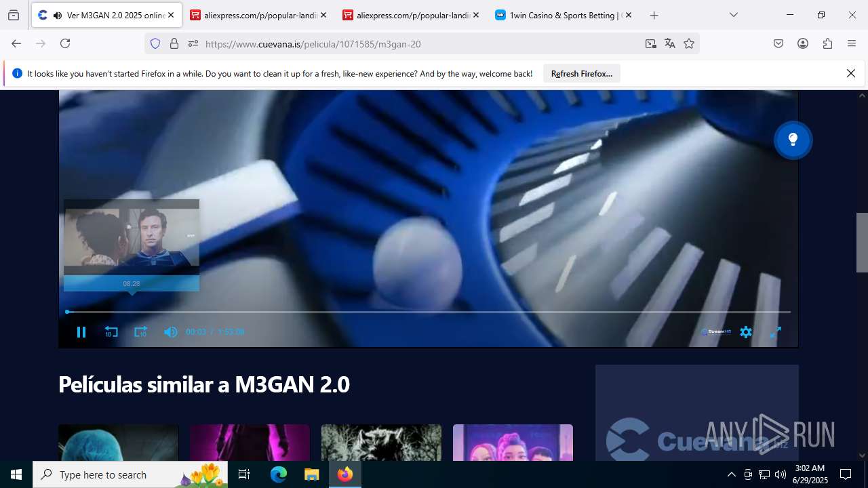Open similar movie with magenta poster
The width and height of the screenshot is (868, 488).
pos(250,443)
